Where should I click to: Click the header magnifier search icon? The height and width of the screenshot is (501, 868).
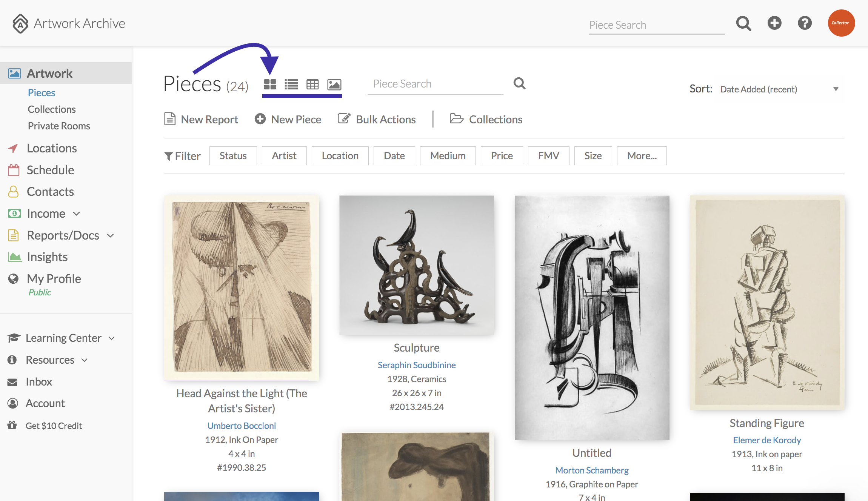743,23
